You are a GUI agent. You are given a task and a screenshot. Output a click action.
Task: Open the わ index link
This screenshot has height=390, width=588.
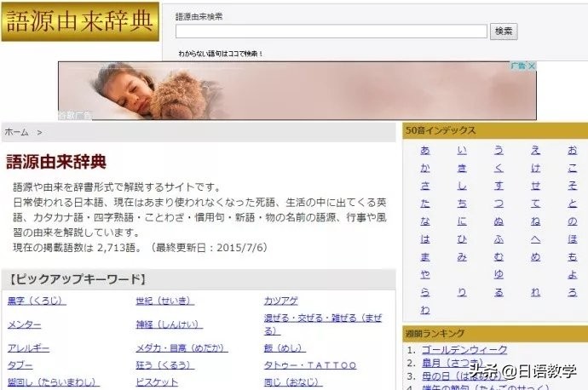point(425,310)
